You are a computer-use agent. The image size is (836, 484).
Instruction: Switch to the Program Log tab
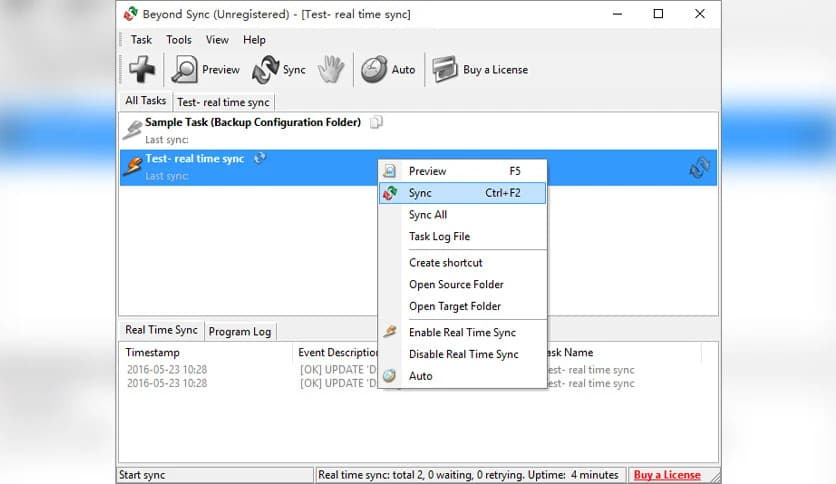click(240, 331)
